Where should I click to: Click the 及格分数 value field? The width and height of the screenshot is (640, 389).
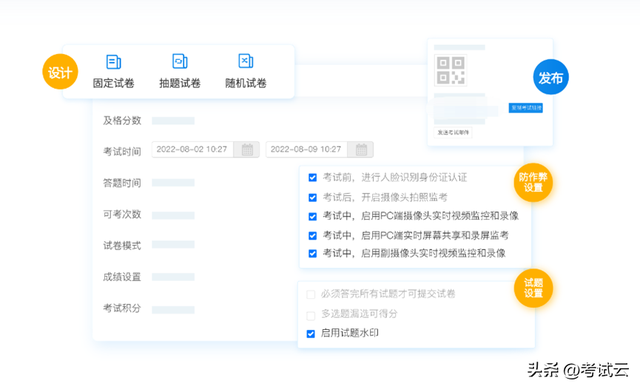pos(173,121)
